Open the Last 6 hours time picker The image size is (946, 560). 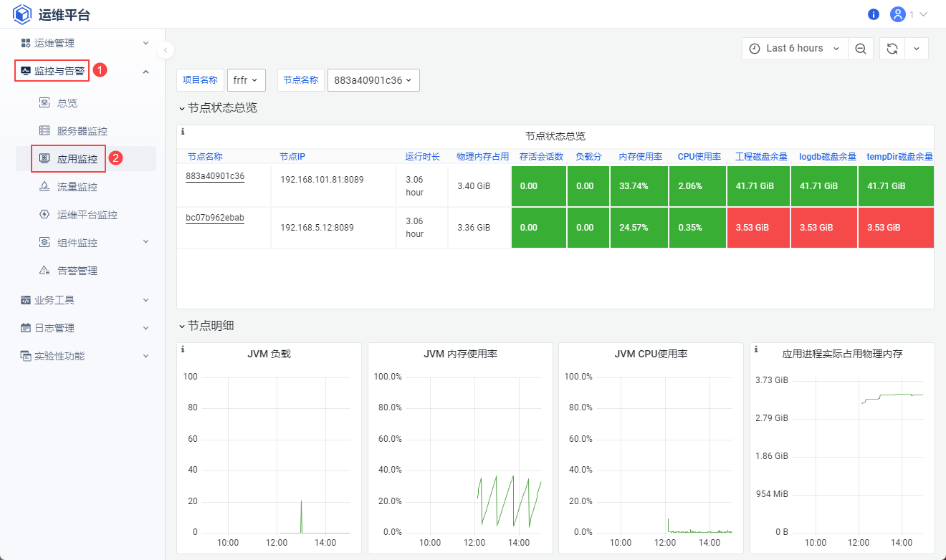tap(794, 49)
